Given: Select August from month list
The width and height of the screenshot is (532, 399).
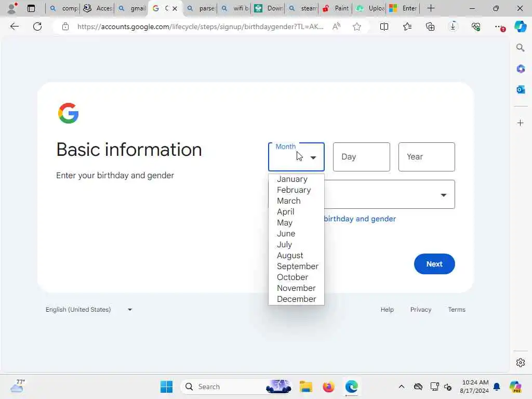Looking at the screenshot, I should 296,255.
